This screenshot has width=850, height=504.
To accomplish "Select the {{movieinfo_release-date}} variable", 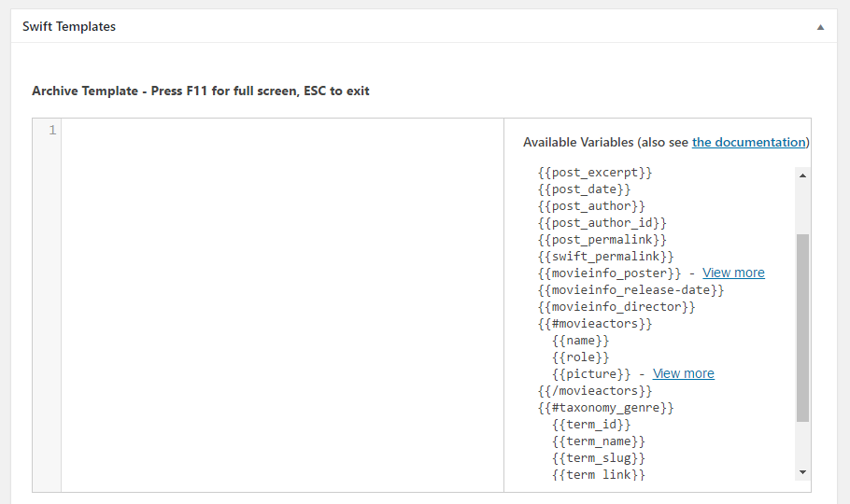I will point(630,290).
